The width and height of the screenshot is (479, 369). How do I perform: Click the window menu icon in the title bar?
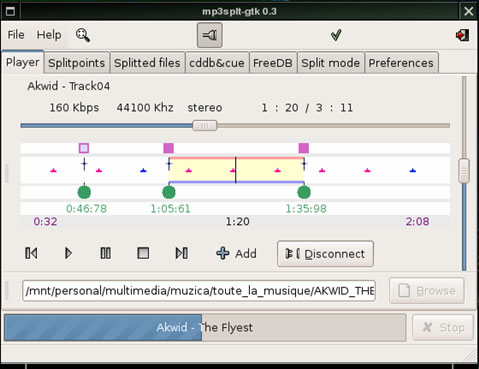pyautogui.click(x=10, y=11)
